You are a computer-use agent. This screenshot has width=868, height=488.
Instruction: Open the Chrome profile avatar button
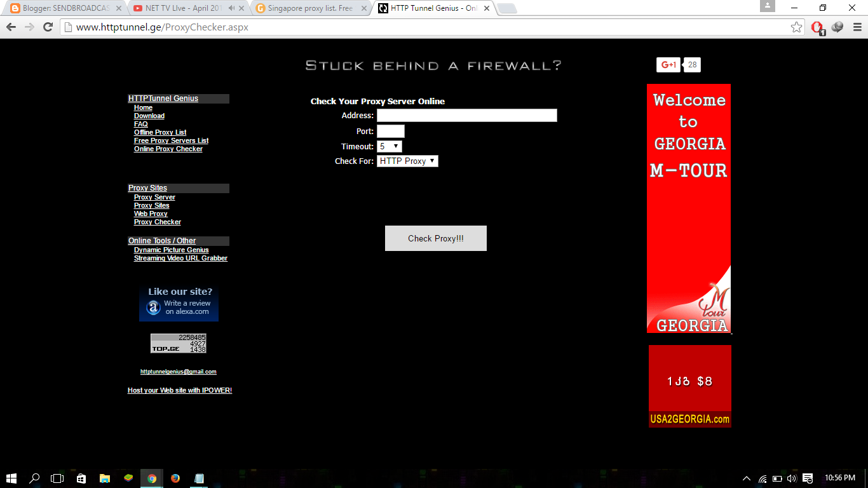pyautogui.click(x=768, y=6)
